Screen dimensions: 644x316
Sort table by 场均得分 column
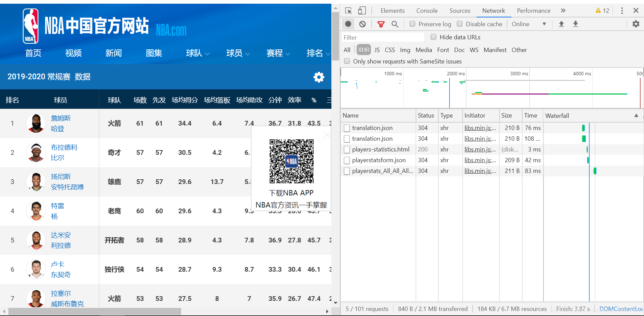click(185, 100)
